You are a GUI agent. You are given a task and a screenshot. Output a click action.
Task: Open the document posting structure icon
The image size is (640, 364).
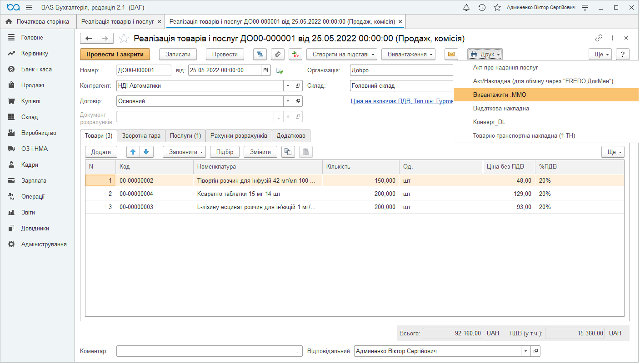[260, 54]
